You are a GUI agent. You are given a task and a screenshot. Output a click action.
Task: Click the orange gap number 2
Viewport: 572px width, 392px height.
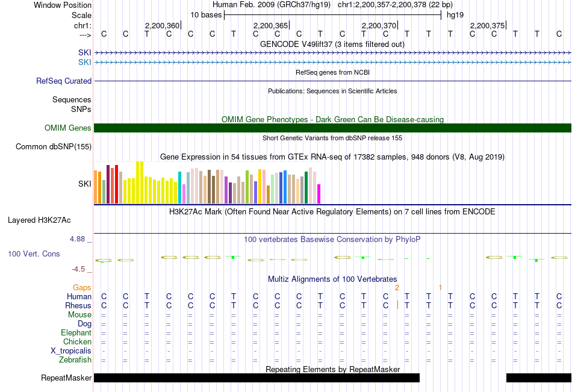397,288
